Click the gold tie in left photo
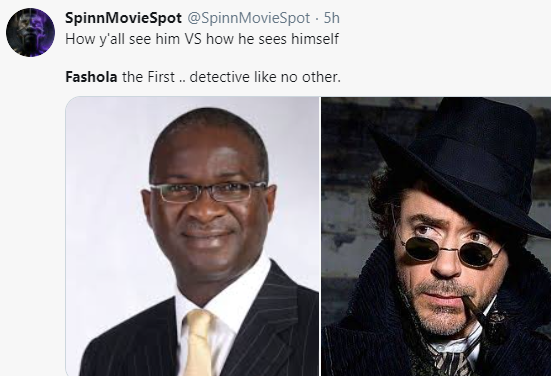This screenshot has width=551, height=376. coord(200,343)
